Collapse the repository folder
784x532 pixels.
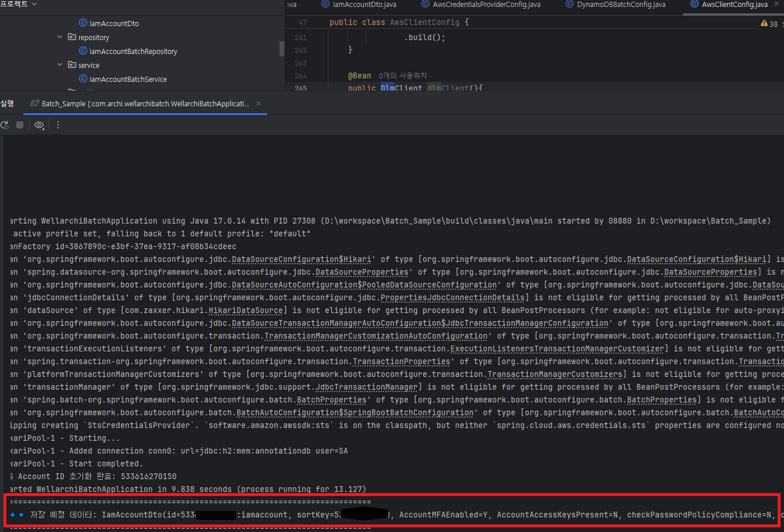tap(60, 37)
